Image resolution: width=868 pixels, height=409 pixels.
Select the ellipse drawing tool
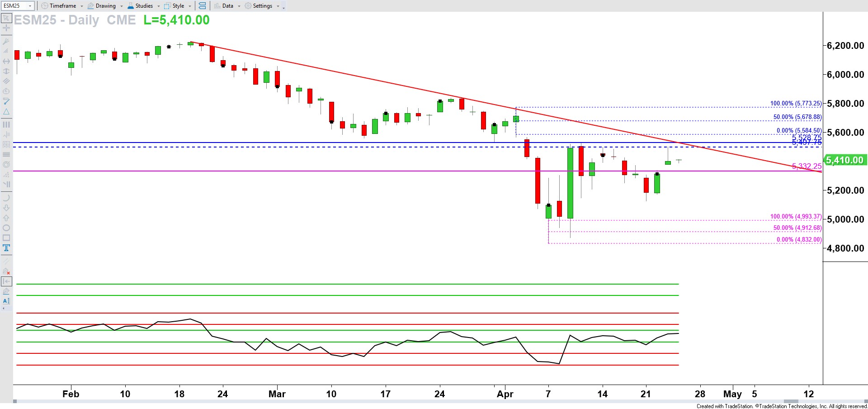point(6,228)
